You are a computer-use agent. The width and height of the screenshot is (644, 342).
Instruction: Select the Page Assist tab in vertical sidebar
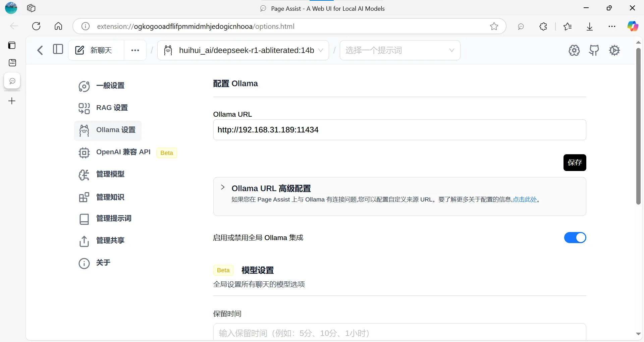point(12,81)
